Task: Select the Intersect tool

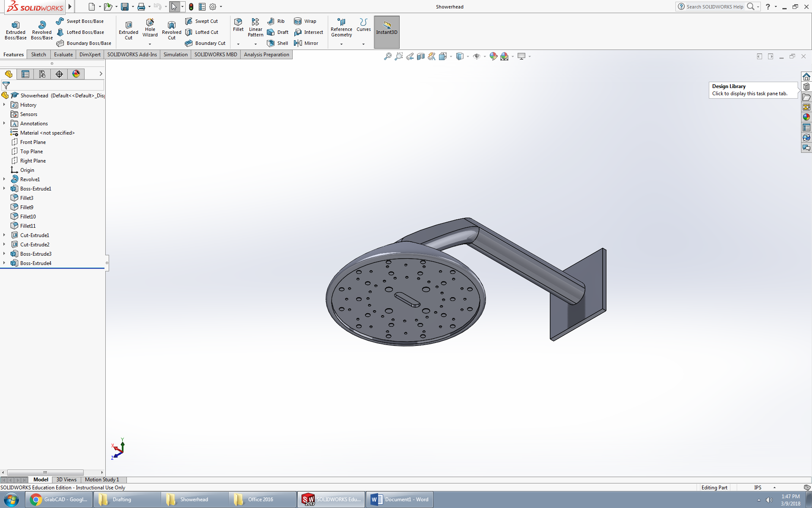Action: [308, 32]
